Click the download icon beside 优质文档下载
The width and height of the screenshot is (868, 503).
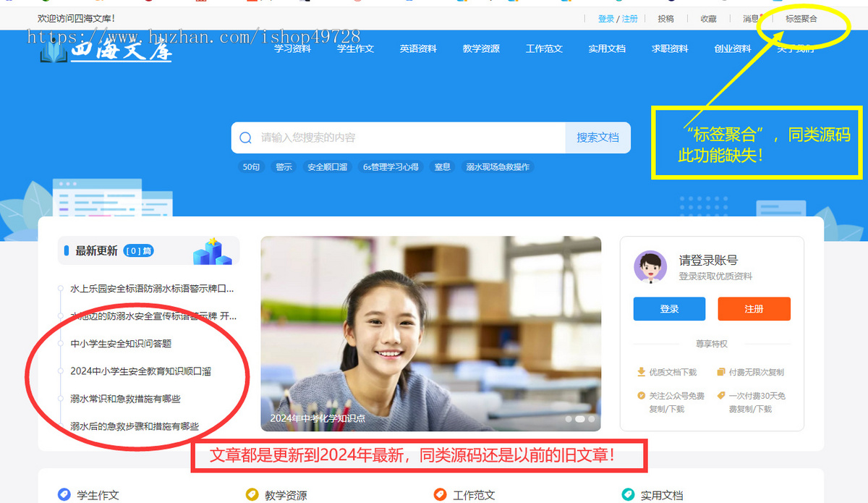click(x=641, y=372)
